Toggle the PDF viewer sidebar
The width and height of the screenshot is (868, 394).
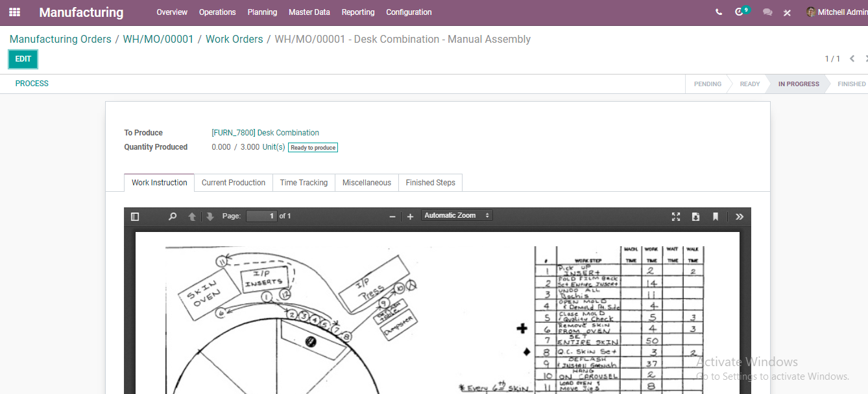click(135, 216)
